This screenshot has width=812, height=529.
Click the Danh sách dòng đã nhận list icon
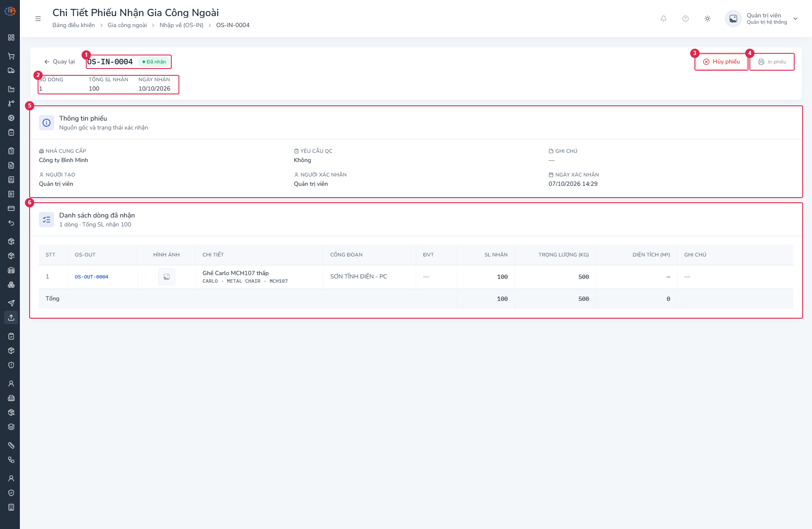click(x=47, y=220)
